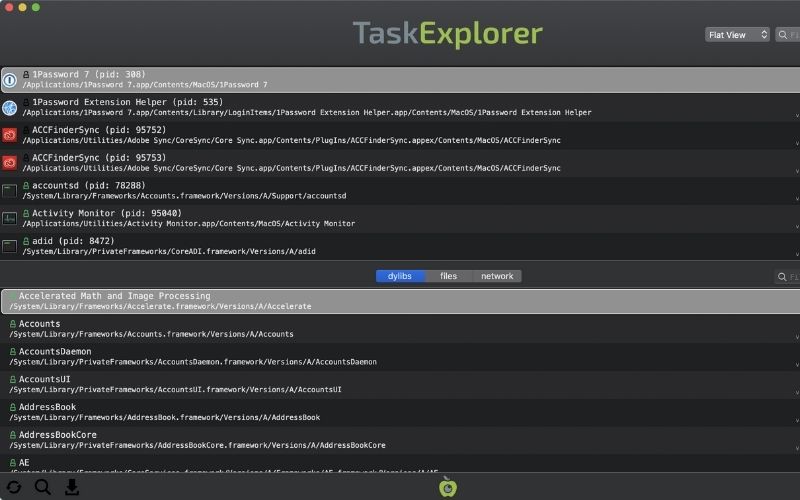Click the CoreADI.framework adid path
Screen dimensions: 800x500
click(x=169, y=252)
